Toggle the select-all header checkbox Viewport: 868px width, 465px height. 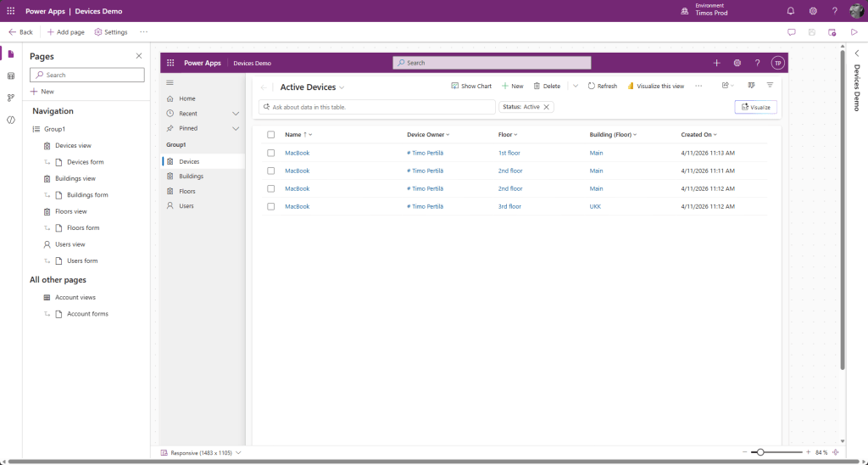point(270,134)
